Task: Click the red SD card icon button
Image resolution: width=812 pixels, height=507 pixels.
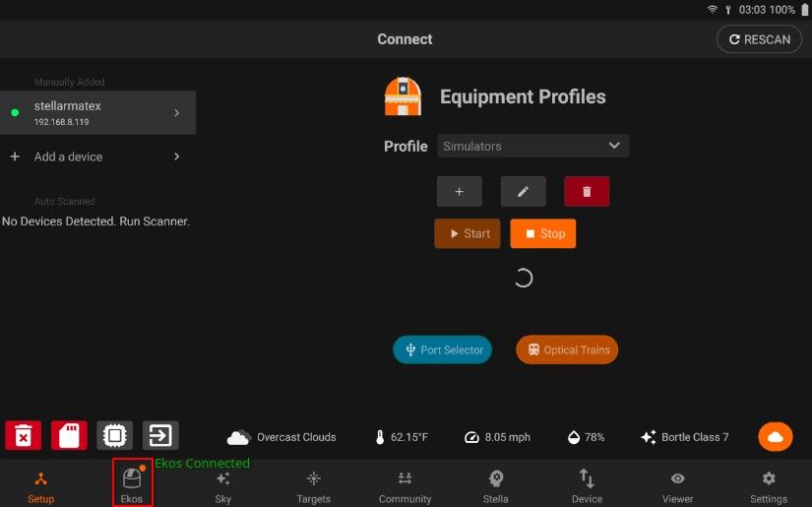Action: tap(69, 435)
